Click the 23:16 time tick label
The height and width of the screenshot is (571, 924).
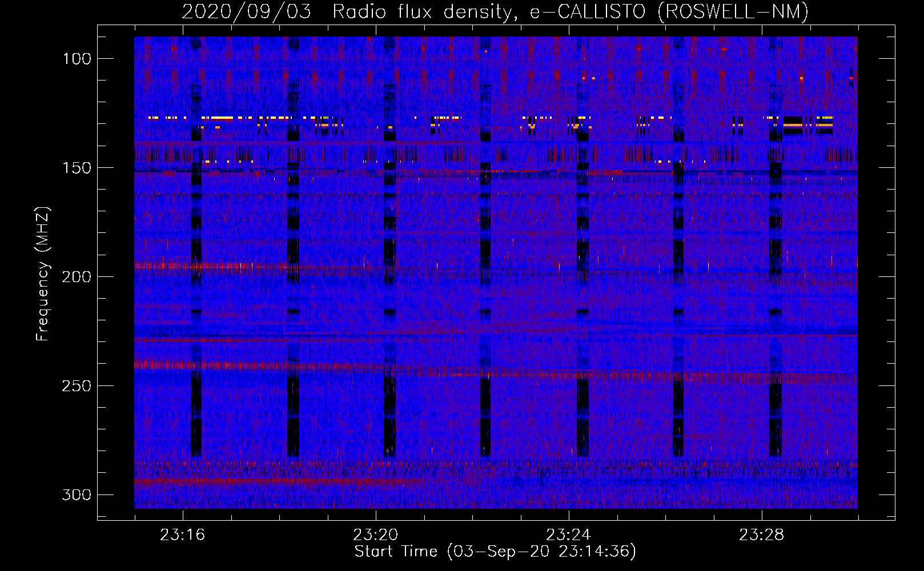click(x=183, y=535)
